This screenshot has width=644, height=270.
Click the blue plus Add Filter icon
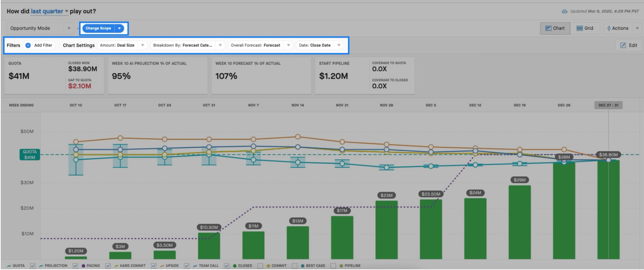tap(28, 45)
